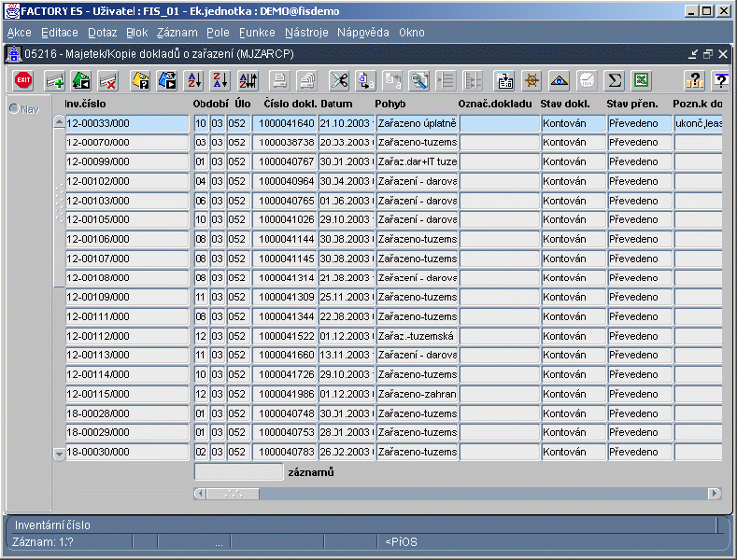
Task: Click the horizontal scrollbar right arrow
Action: 715,494
